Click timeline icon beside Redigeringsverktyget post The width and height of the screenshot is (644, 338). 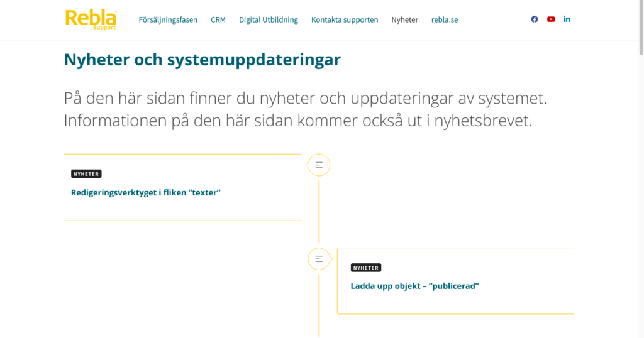[x=319, y=165]
